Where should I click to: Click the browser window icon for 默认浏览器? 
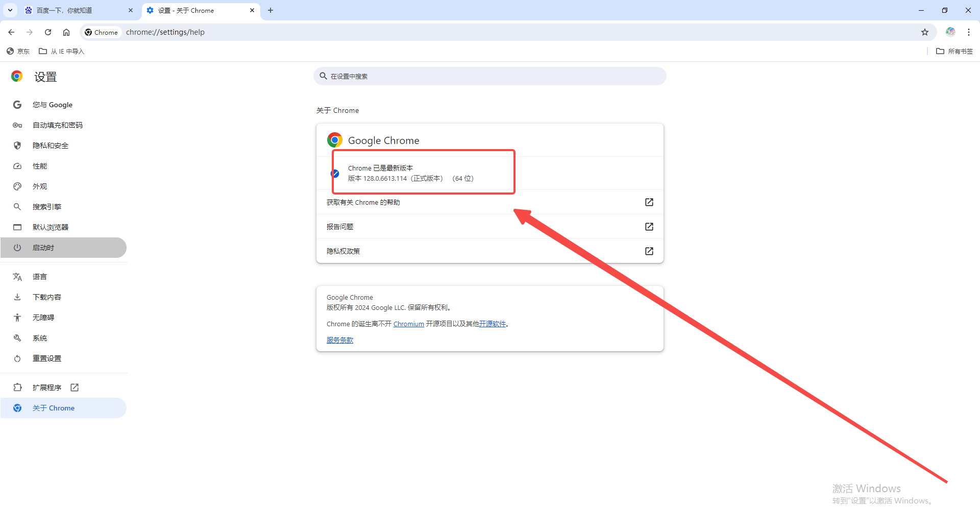click(x=17, y=227)
